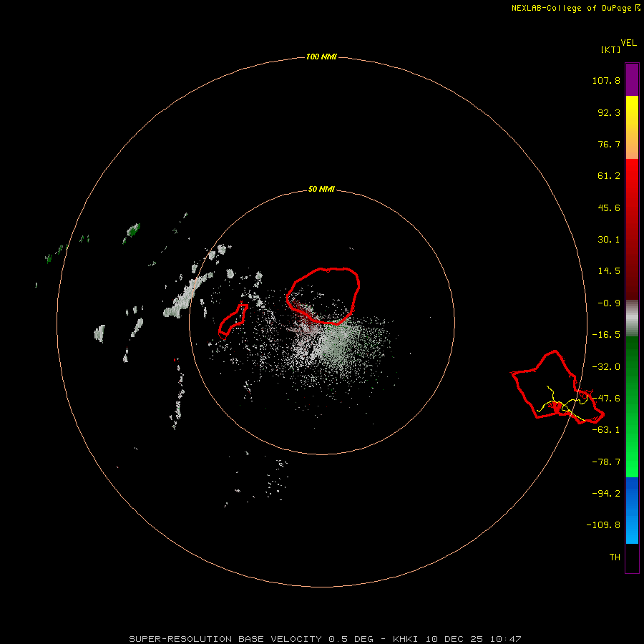
Task: Click the gray near-zero band of the color scale
Action: coord(632,318)
